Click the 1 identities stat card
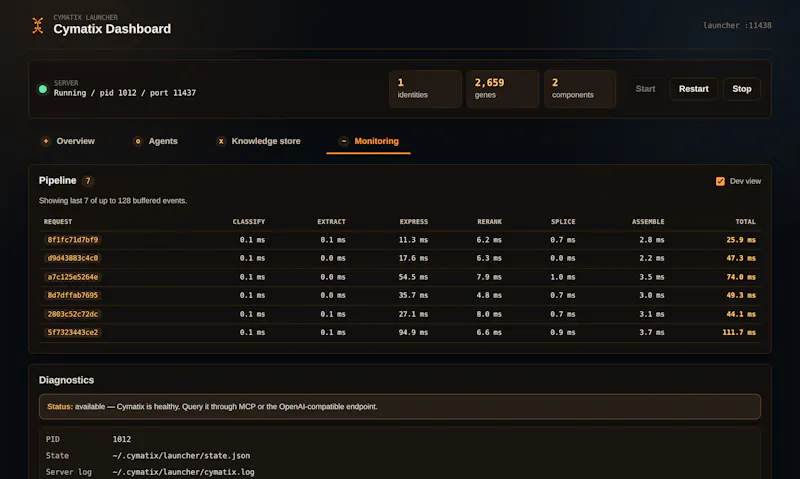This screenshot has width=800, height=479. pos(426,89)
